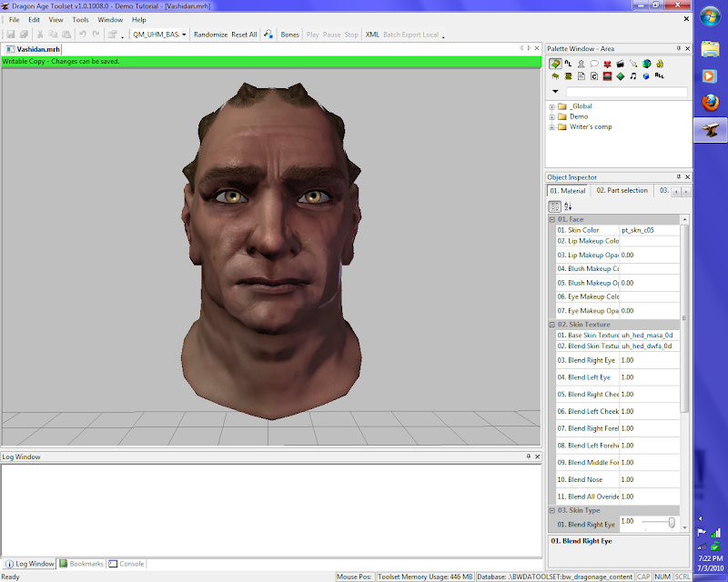Open the QM_UHM_BAS dropdown in toolbar
This screenshot has height=582, width=728.
click(x=184, y=35)
